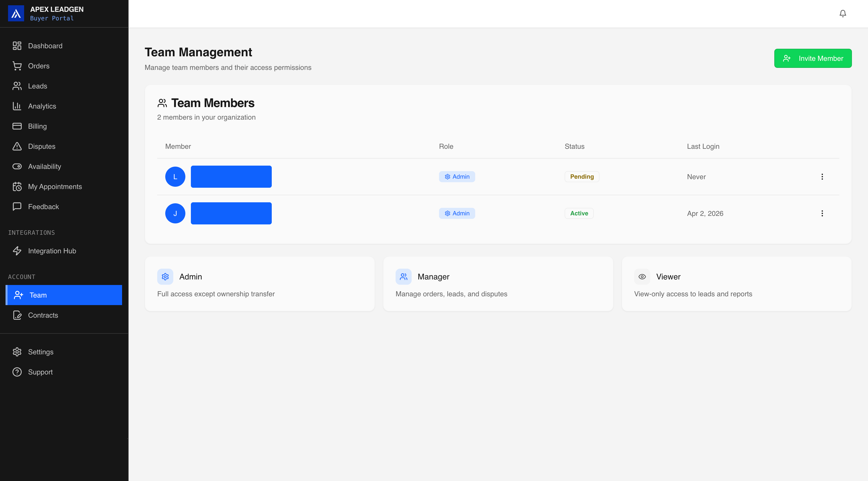Open actions menu for the Active member

822,213
